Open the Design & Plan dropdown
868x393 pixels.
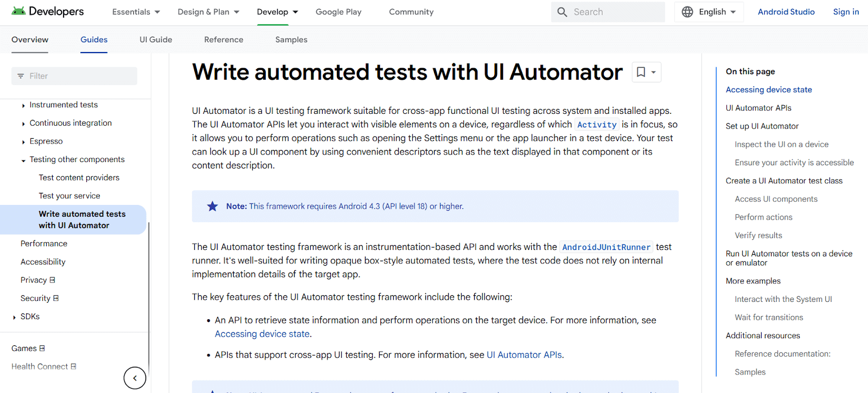coord(208,12)
